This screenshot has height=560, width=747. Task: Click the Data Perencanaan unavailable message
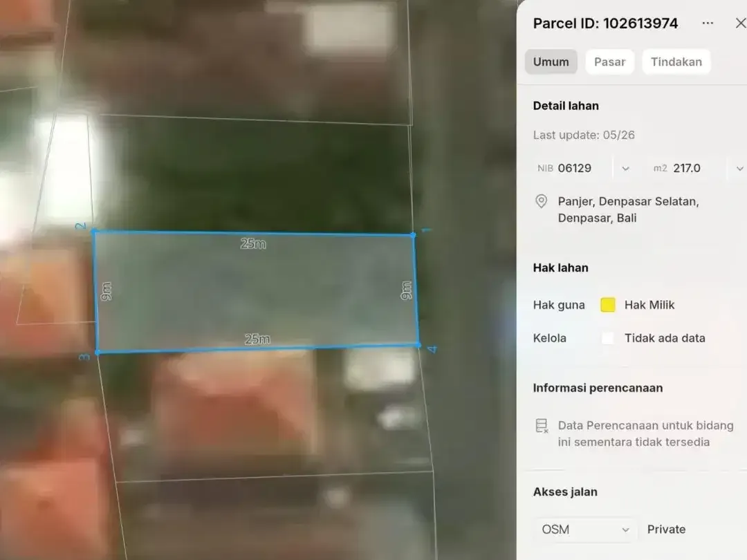pyautogui.click(x=645, y=433)
